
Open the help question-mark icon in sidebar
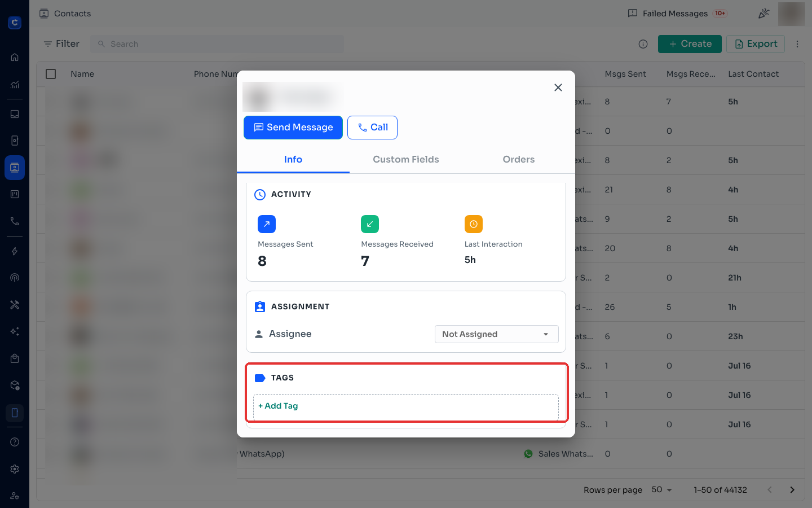[15, 442]
